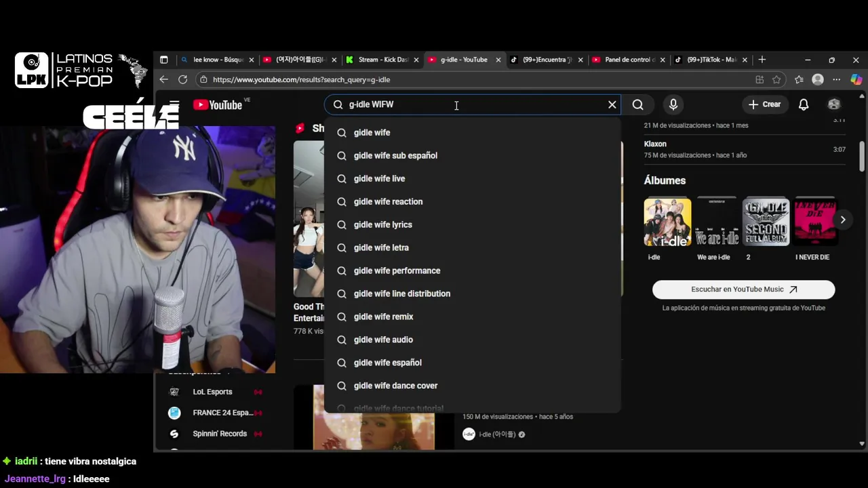Screen dimensions: 868x488
Task: Select suggestion 'gidle wife dance cover'
Action: (473, 386)
